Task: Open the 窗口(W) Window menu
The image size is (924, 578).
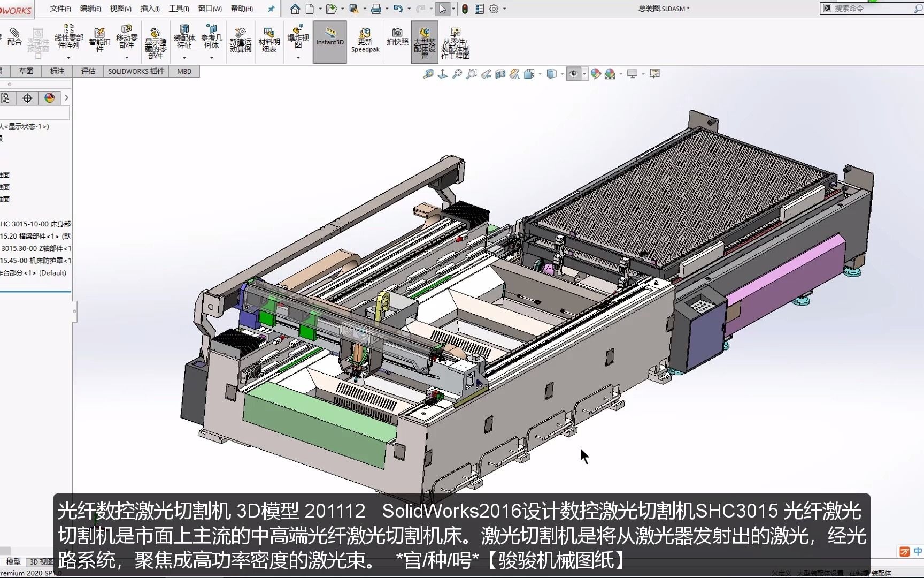Action: click(x=210, y=9)
